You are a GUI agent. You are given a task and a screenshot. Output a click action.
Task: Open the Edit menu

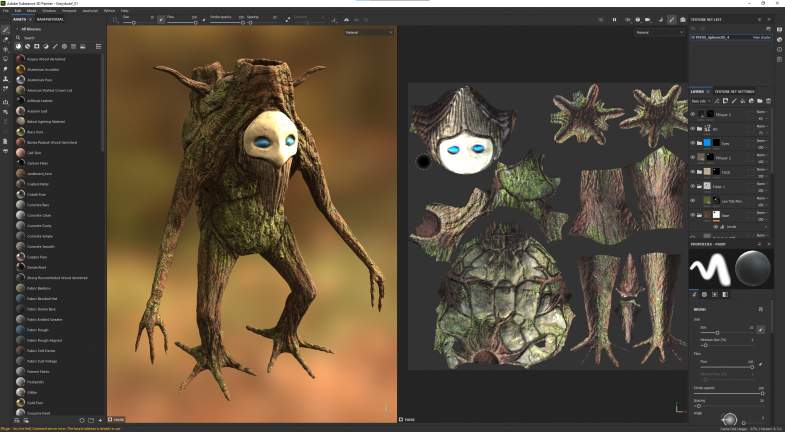[x=18, y=11]
